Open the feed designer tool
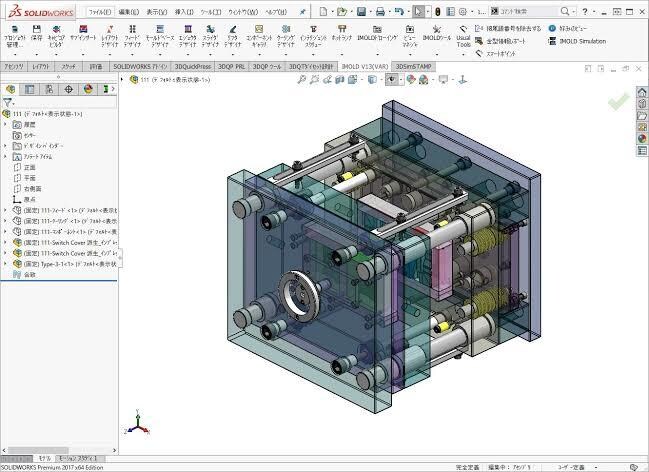Screen dimensions: 649x472 pos(132,36)
